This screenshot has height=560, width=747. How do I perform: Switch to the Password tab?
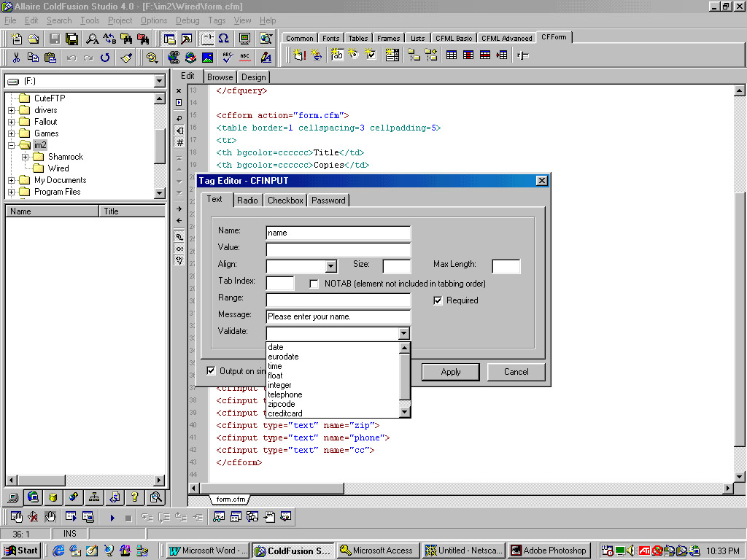pos(328,201)
